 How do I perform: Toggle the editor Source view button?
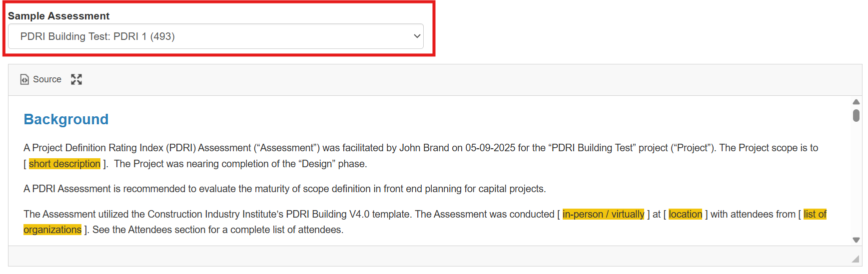(x=41, y=79)
